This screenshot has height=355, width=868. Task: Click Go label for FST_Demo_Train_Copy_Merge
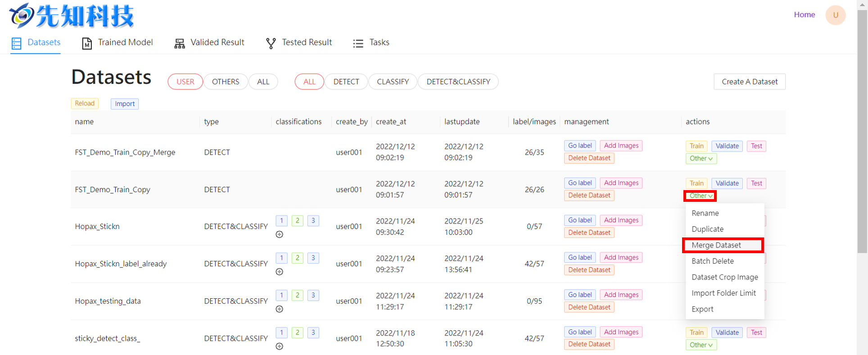[x=580, y=146]
